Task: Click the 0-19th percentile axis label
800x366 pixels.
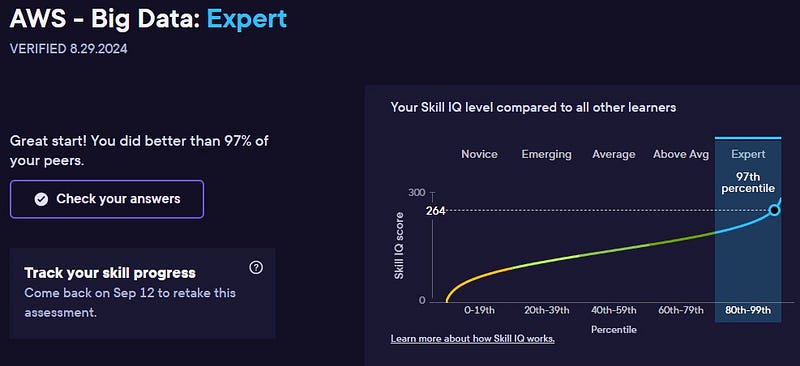Action: tap(479, 310)
